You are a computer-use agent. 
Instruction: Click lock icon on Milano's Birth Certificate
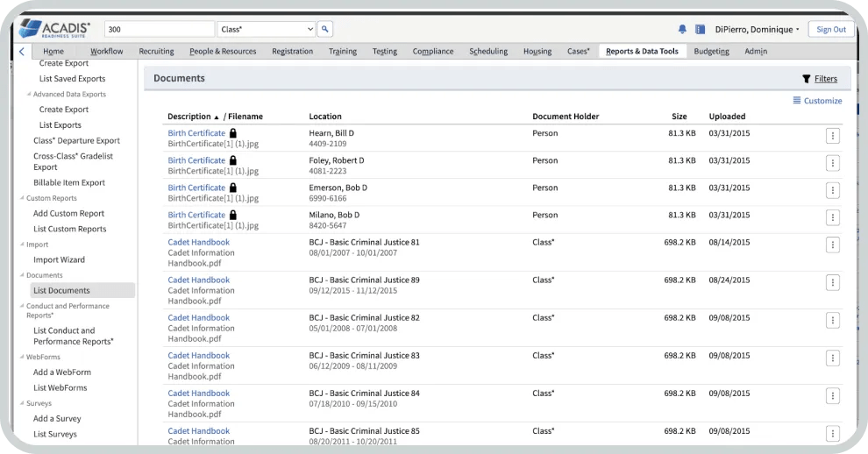233,214
